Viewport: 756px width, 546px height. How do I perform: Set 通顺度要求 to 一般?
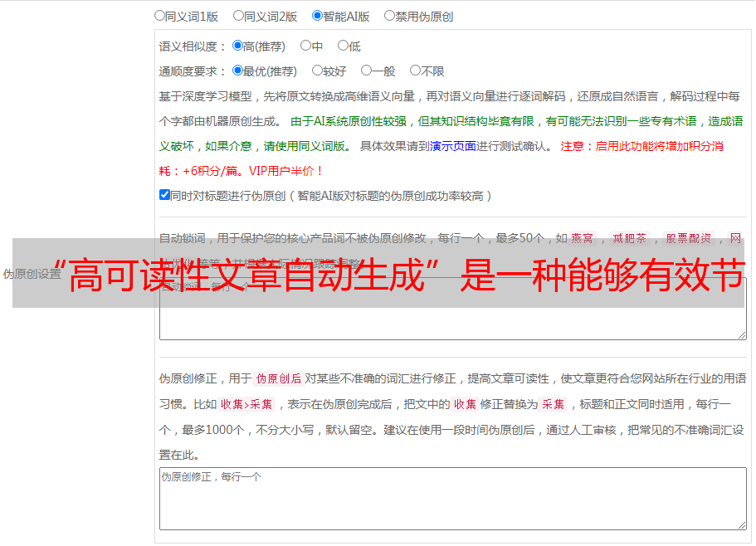(x=367, y=71)
